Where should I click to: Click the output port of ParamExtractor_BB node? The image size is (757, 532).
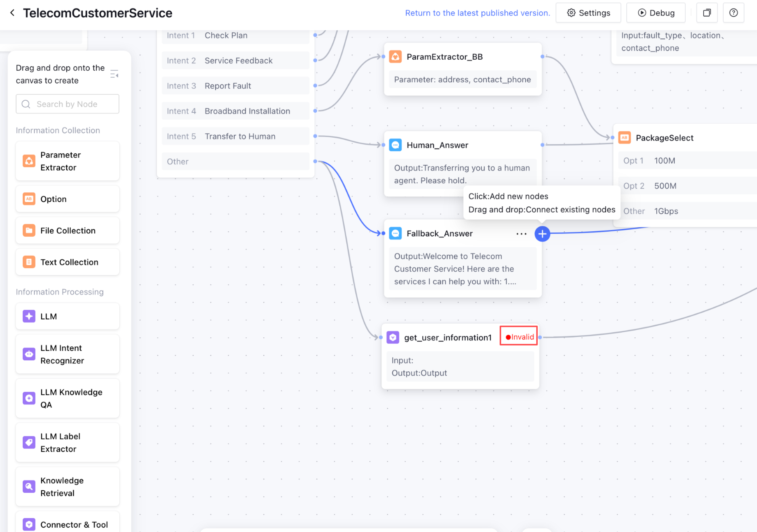tap(542, 57)
